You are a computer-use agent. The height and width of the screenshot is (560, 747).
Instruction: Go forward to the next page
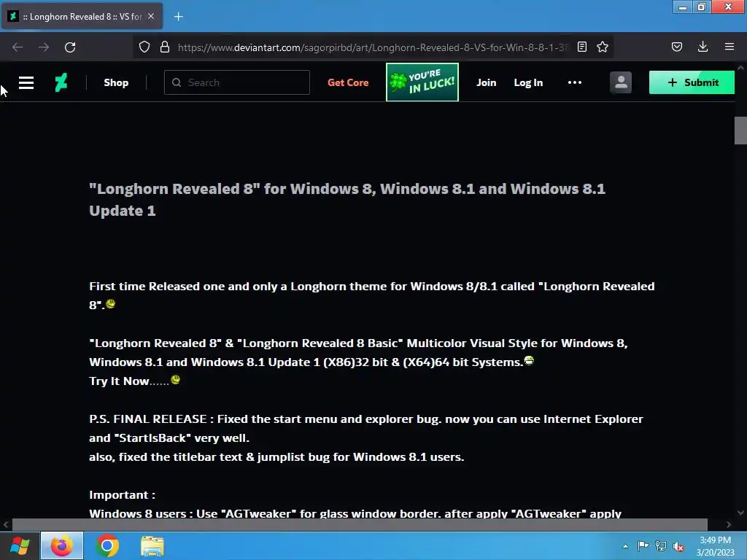point(44,47)
